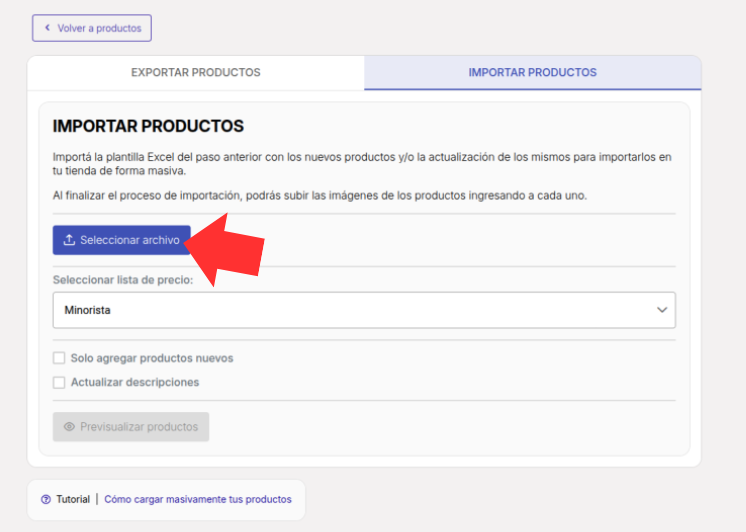Image resolution: width=746 pixels, height=532 pixels.
Task: Click the question mark Tutorial icon
Action: (x=46, y=499)
